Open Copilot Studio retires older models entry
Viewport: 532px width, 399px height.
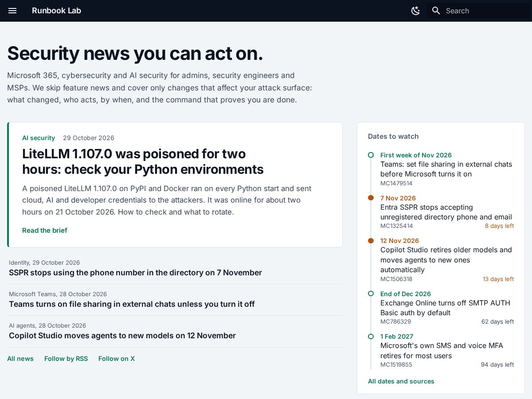tap(446, 260)
